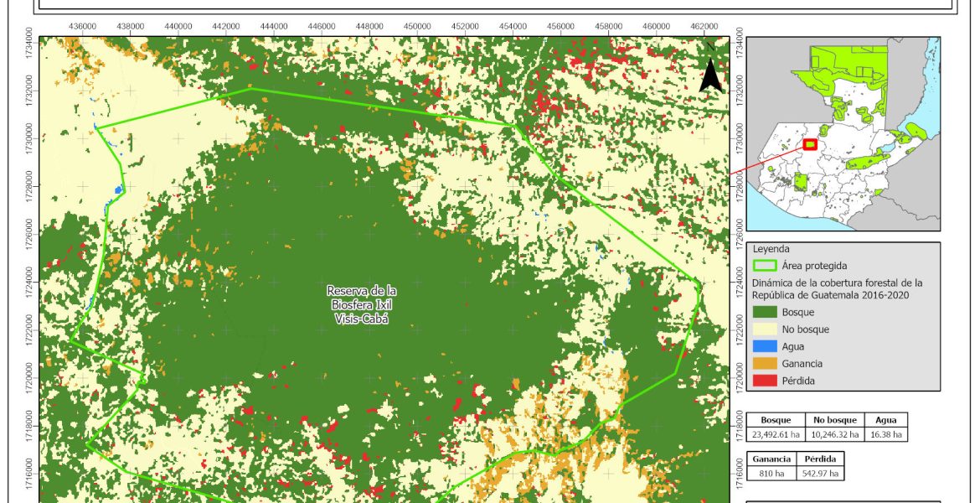
Task: Select the Ganancia 810 ha table cell
Action: click(771, 474)
